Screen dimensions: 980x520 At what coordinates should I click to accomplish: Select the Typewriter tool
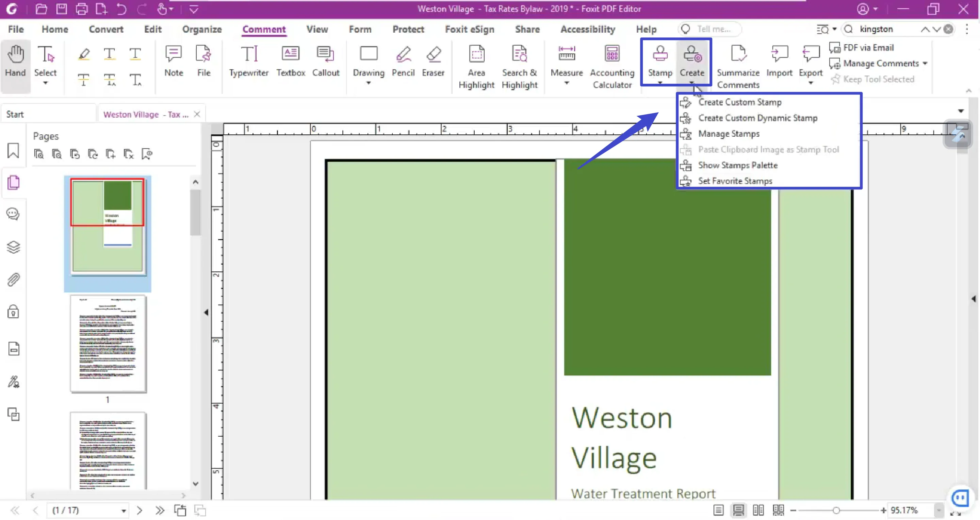point(248,63)
